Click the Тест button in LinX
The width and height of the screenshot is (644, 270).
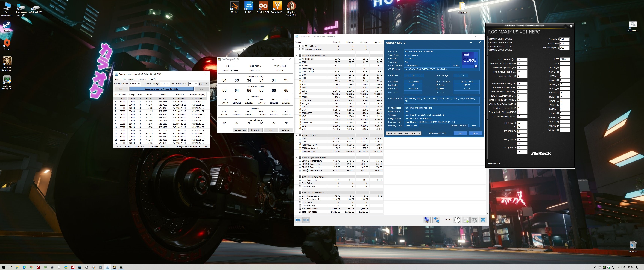point(121,89)
